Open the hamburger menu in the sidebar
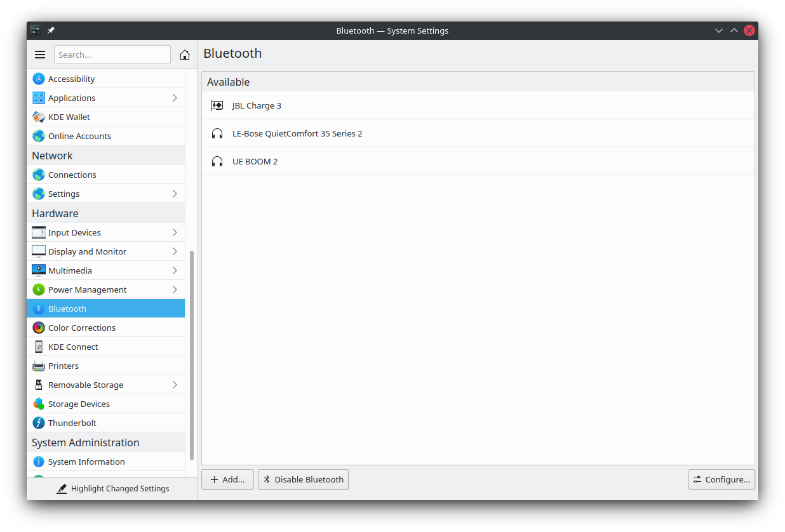Image resolution: width=785 pixels, height=532 pixels. coord(40,55)
